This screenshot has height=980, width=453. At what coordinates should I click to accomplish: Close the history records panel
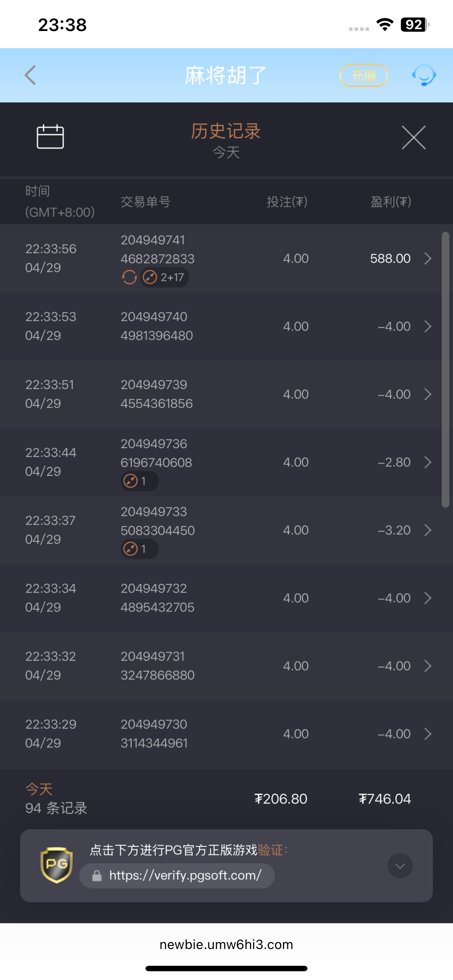(x=413, y=137)
